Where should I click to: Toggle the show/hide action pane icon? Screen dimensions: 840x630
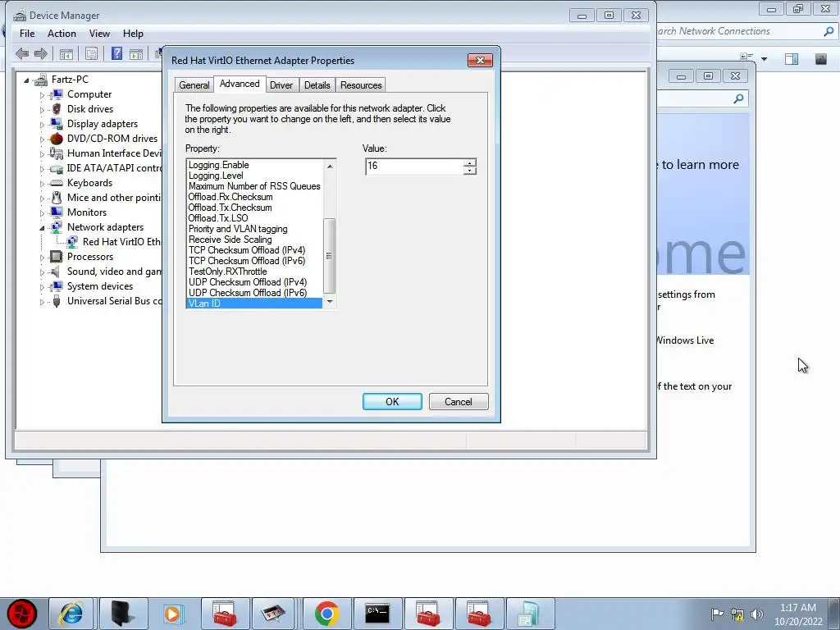click(136, 53)
